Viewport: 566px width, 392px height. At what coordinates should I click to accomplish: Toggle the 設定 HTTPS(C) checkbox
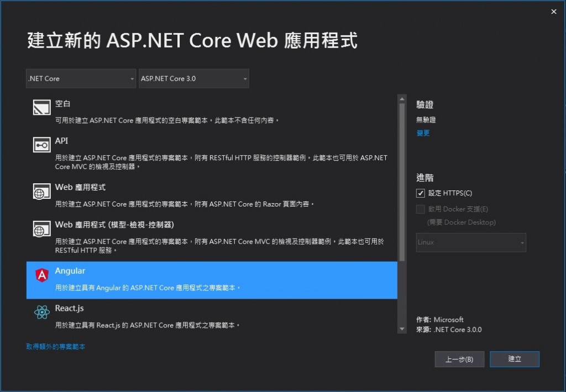click(x=421, y=193)
